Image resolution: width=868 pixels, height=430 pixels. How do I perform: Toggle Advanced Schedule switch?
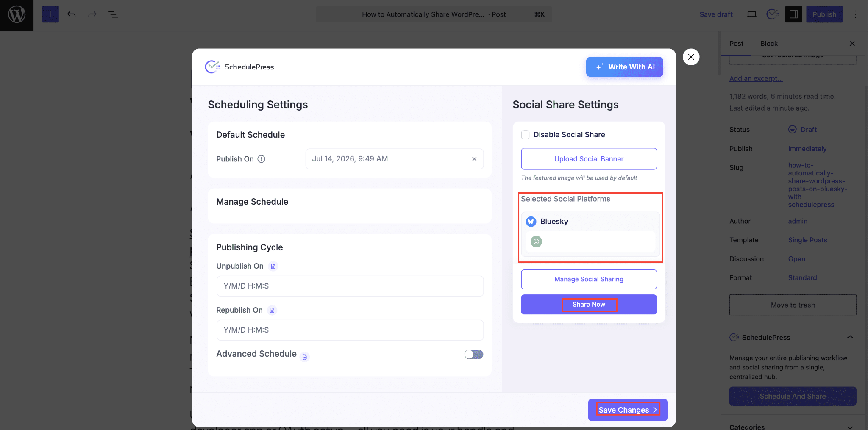point(474,354)
